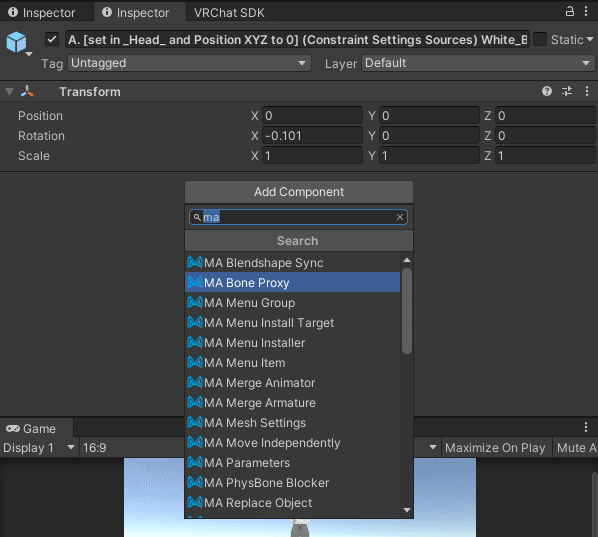
Task: Click the component list scroll-up arrow
Action: pyautogui.click(x=407, y=260)
